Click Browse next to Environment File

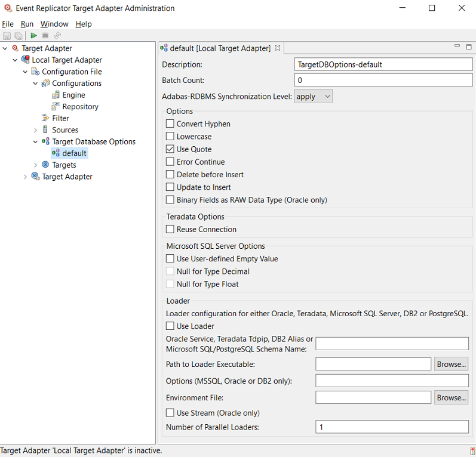tap(451, 397)
